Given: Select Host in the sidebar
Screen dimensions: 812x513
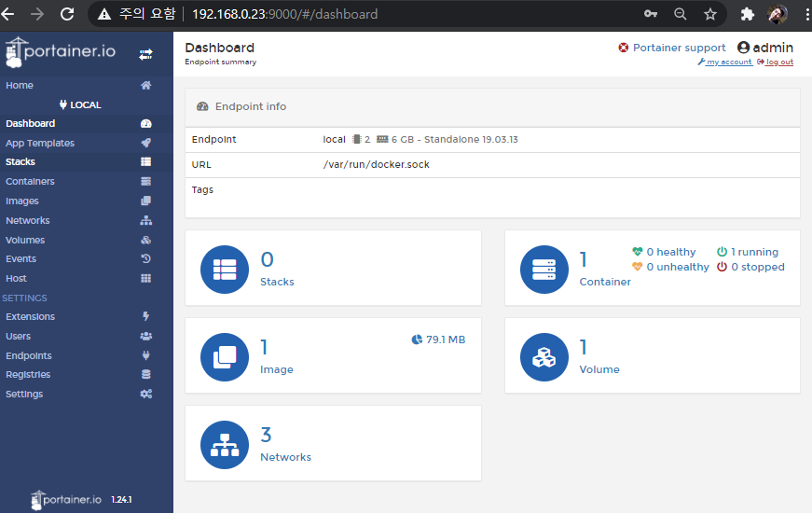Looking at the screenshot, I should pos(16,278).
